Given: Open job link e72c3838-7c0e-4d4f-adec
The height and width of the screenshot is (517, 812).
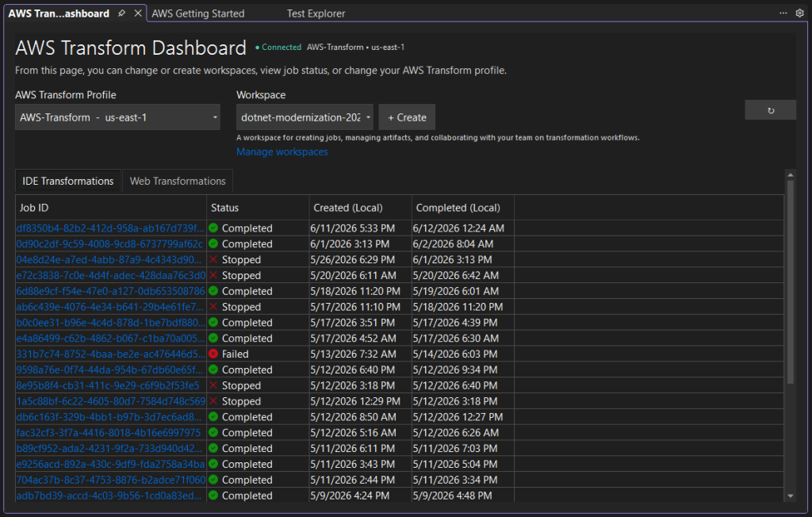Looking at the screenshot, I should point(111,275).
